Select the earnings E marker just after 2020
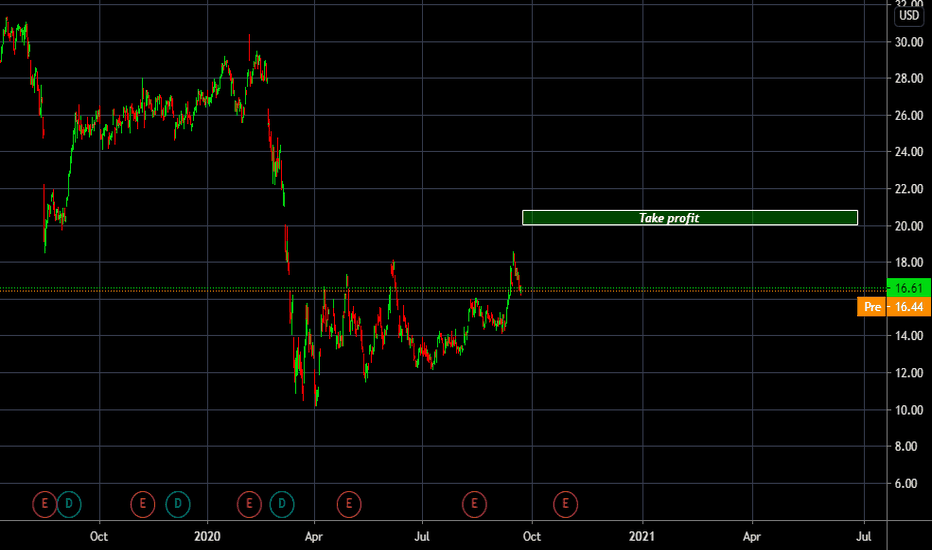Image resolution: width=932 pixels, height=550 pixels. pyautogui.click(x=249, y=504)
